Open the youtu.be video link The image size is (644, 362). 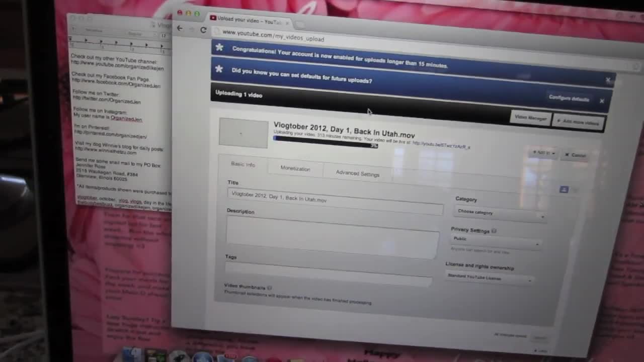441,145
